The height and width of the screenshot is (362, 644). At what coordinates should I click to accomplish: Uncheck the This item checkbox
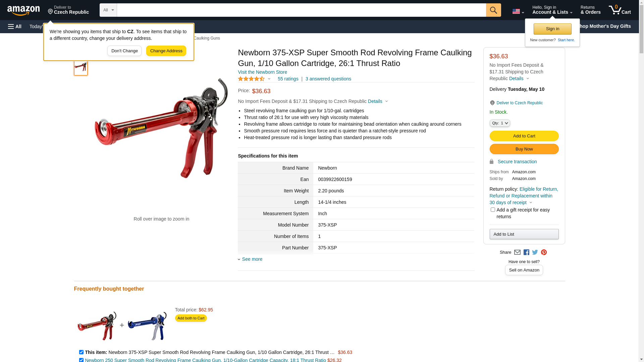tap(81, 352)
